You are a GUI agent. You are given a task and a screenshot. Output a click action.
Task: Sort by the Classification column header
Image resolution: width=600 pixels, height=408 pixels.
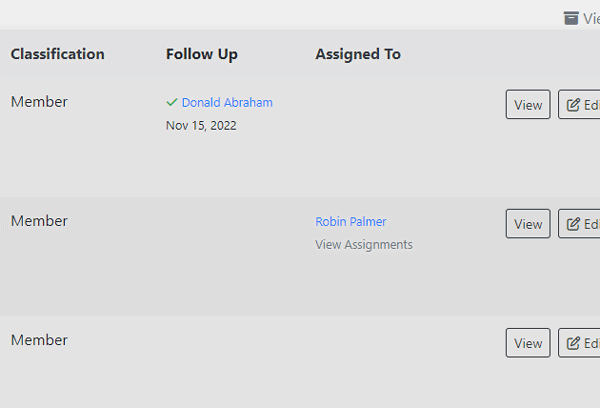coord(57,54)
